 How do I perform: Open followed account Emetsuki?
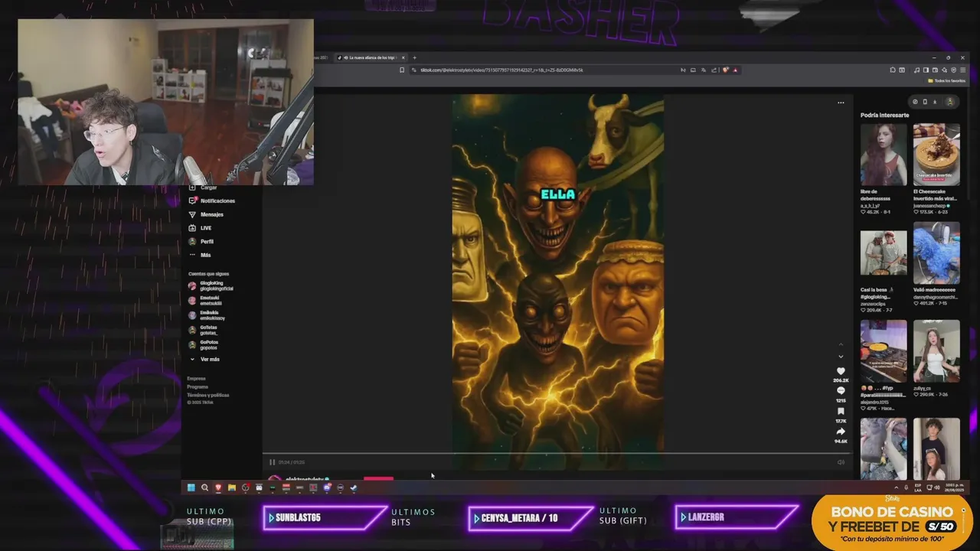(204, 300)
